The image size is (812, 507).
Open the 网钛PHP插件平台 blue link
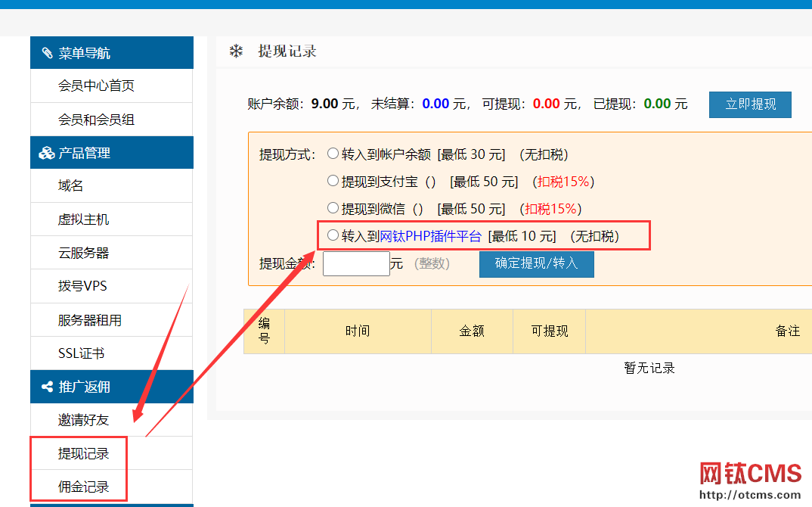(x=430, y=236)
